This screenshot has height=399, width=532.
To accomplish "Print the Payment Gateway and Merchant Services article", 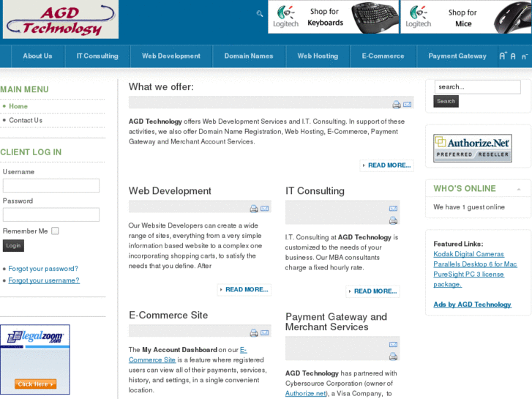I will click(393, 357).
